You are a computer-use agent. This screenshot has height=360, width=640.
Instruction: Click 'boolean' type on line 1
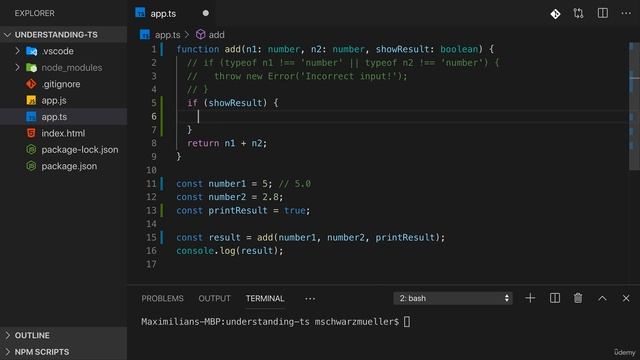(x=459, y=49)
